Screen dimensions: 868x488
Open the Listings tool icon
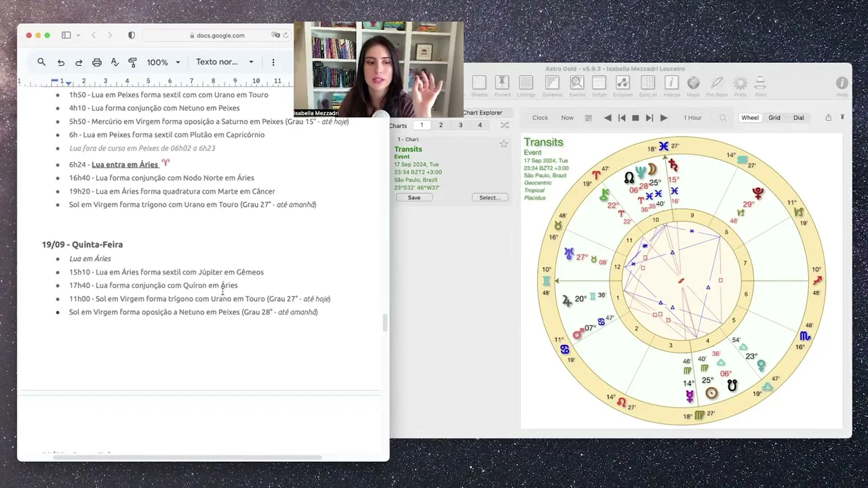pyautogui.click(x=526, y=83)
